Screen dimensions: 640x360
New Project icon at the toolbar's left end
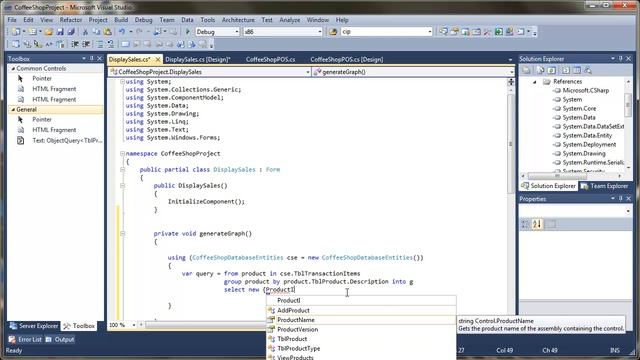coord(16,32)
